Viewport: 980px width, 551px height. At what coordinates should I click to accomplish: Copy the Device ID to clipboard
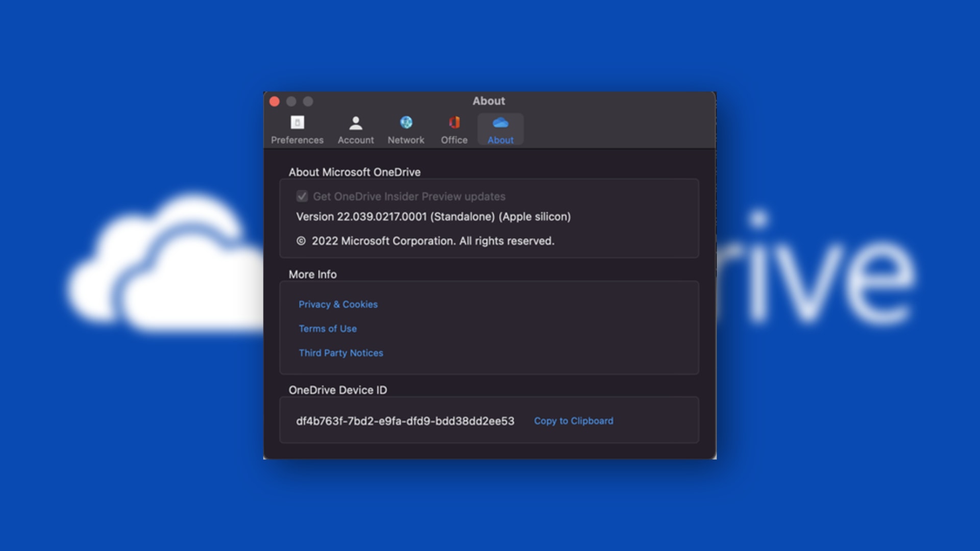pyautogui.click(x=573, y=421)
